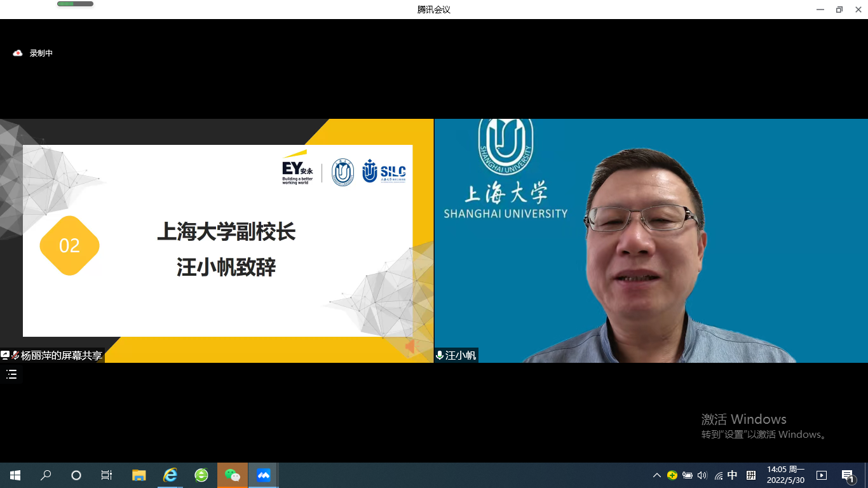Click the 录制中 recording label
This screenshot has height=488, width=868.
point(41,53)
